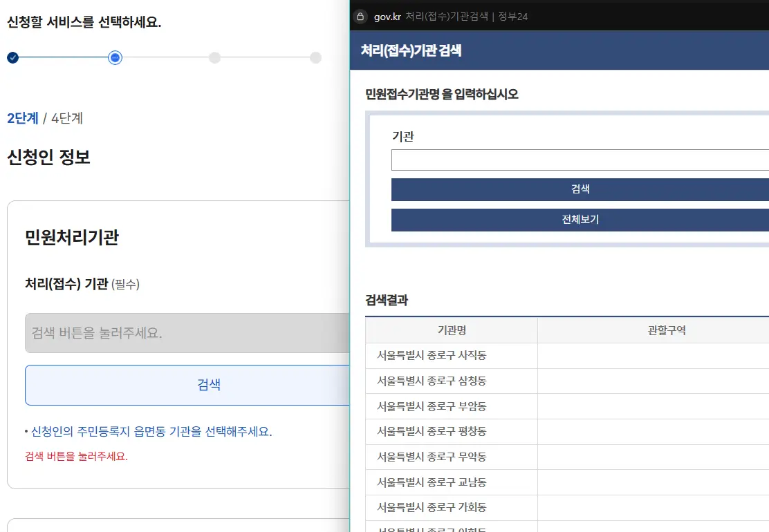Image resolution: width=769 pixels, height=532 pixels.
Task: Select the current step dot on the progress bar
Action: pyautogui.click(x=115, y=58)
